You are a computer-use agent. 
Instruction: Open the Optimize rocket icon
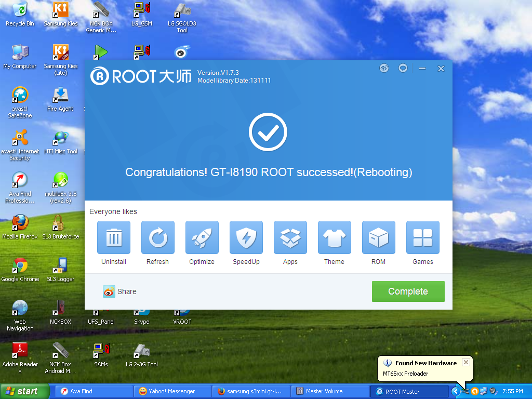click(202, 238)
